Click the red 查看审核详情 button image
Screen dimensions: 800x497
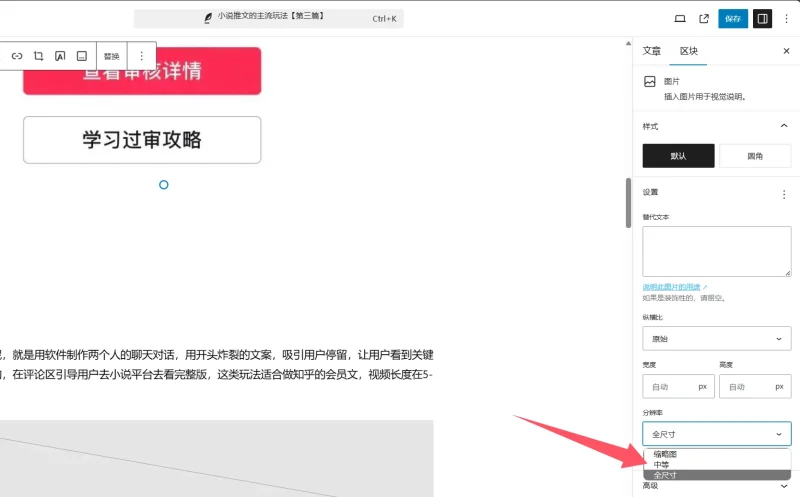pyautogui.click(x=142, y=71)
